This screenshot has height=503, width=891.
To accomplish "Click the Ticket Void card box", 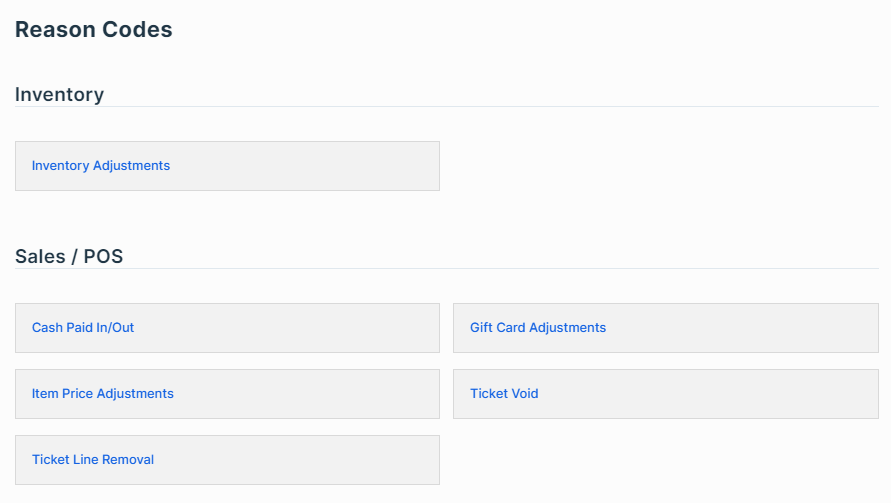I will point(665,394).
